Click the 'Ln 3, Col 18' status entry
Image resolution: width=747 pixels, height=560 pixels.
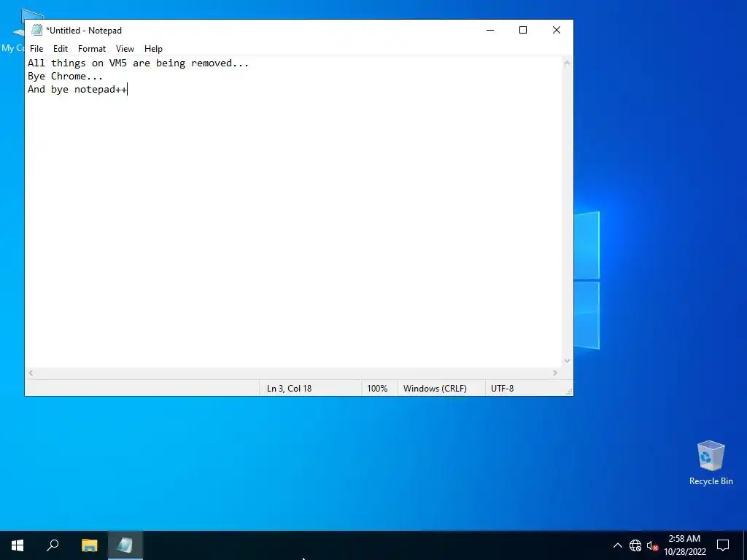tap(289, 389)
